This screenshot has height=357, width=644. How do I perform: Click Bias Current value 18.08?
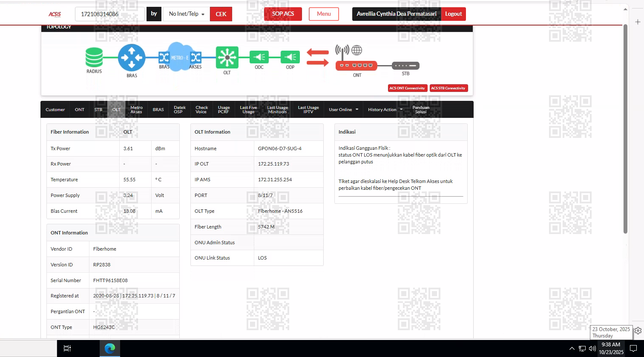pos(129,211)
